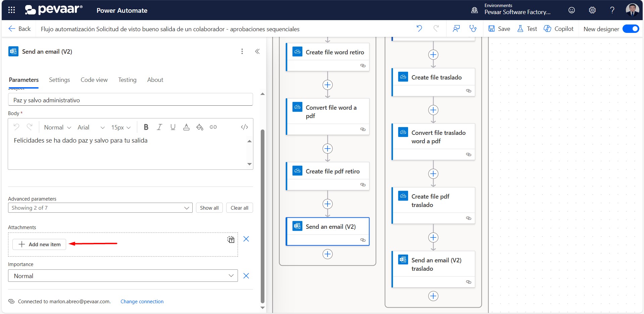Insert step below Send an email (V2) traslado
This screenshot has width=644, height=314.
433,296
